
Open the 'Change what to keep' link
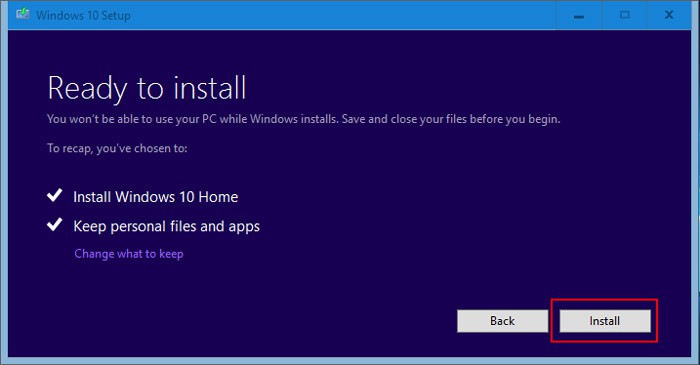[129, 253]
